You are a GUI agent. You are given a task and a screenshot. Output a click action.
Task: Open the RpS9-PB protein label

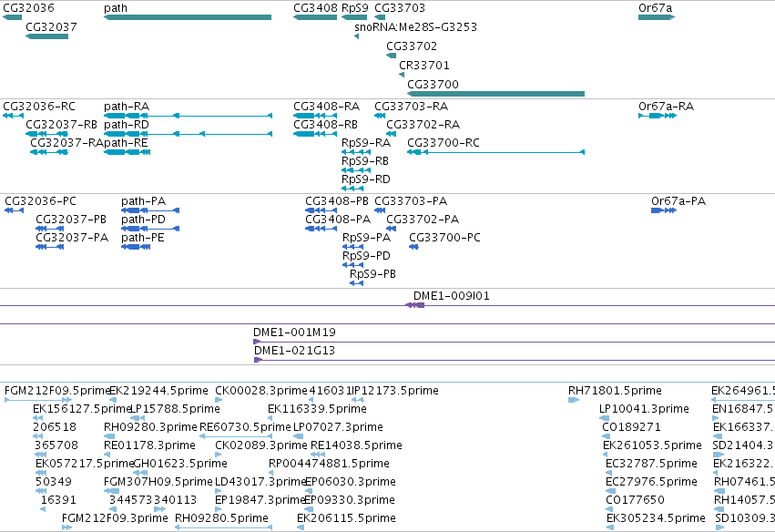pyautogui.click(x=373, y=274)
